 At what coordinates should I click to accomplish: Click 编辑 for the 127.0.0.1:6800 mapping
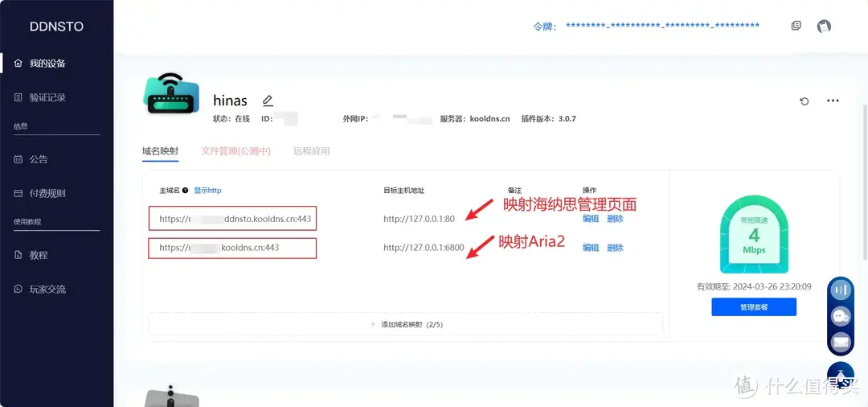591,248
